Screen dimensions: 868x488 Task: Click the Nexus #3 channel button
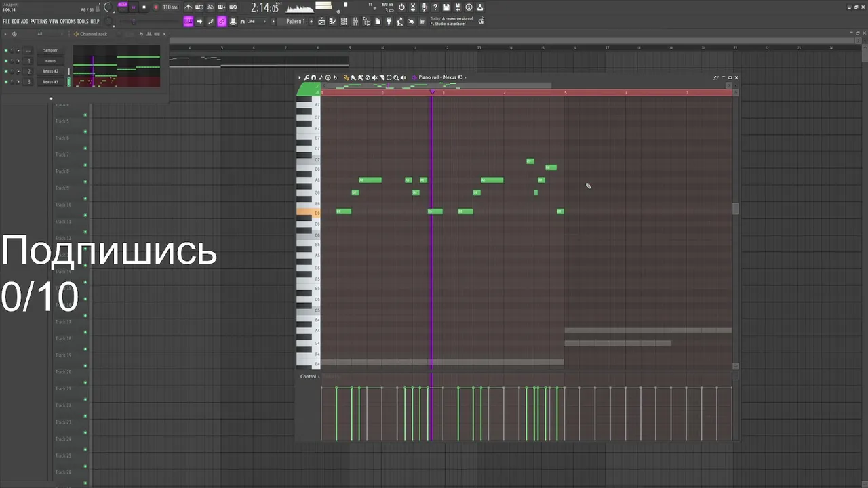point(50,82)
